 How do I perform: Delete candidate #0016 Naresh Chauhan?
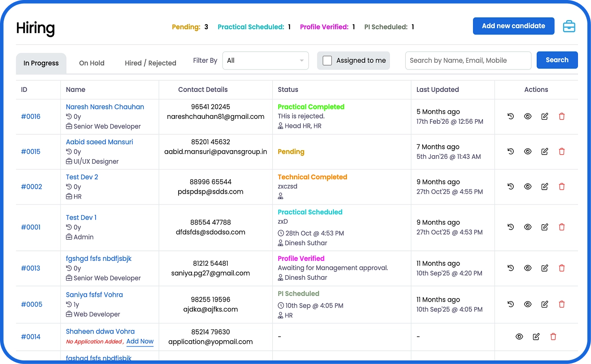(x=562, y=117)
